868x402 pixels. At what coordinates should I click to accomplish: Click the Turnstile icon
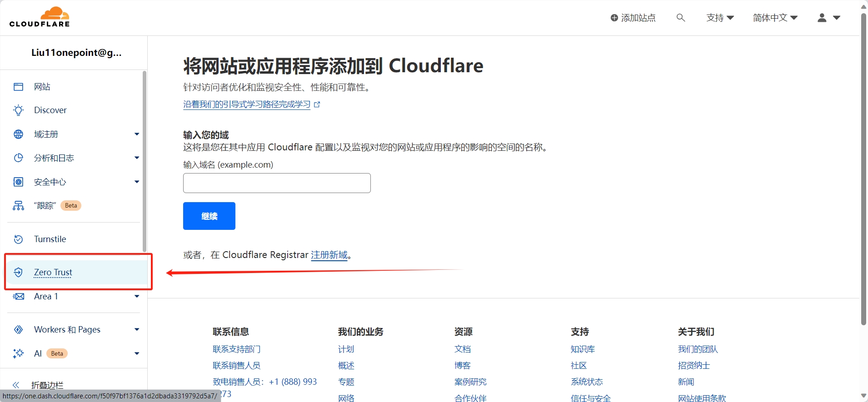coord(18,239)
